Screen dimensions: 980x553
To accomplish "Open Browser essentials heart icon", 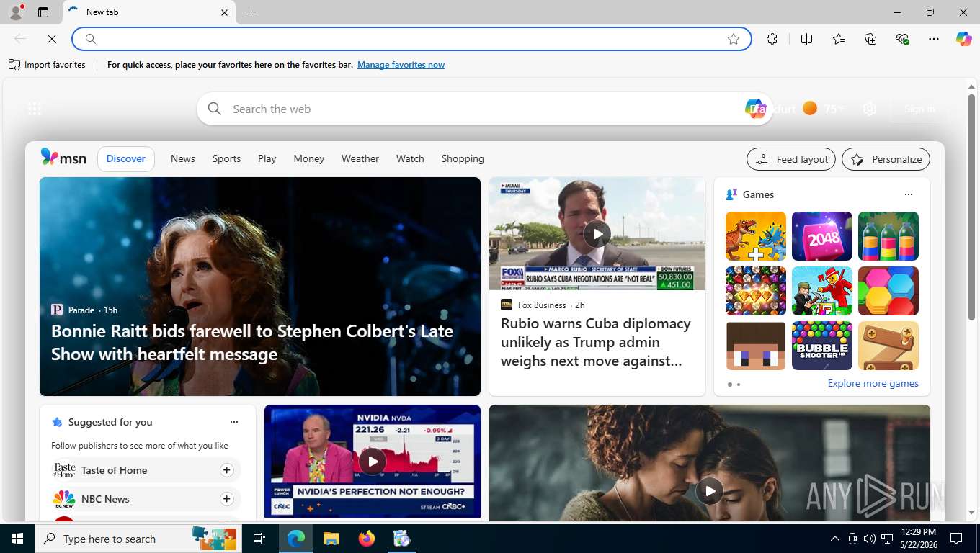I will 902,39.
